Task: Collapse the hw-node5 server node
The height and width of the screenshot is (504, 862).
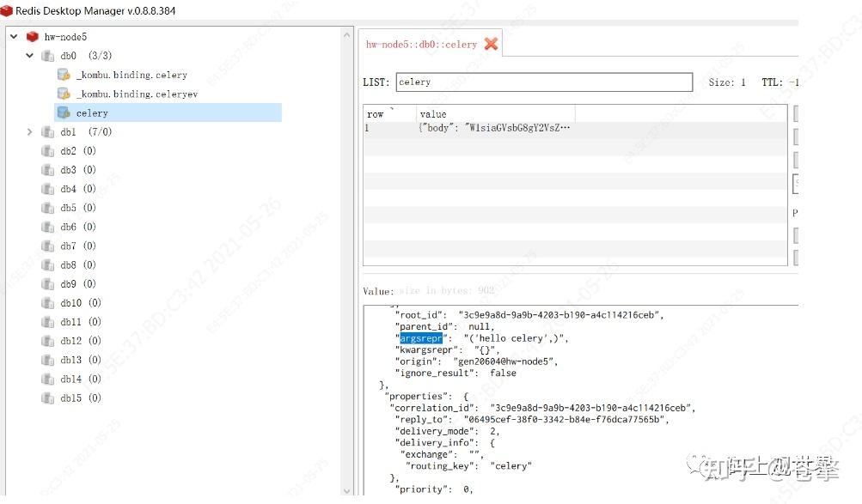Action: (x=14, y=37)
